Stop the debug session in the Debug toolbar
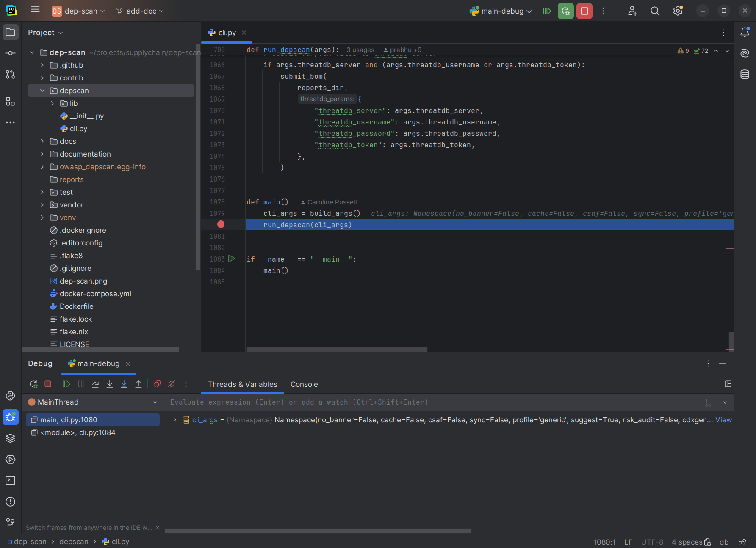The width and height of the screenshot is (756, 548). pos(48,384)
